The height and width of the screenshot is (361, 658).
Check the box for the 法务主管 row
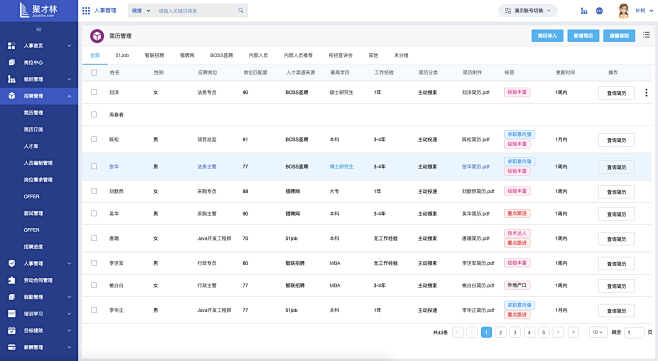click(94, 166)
